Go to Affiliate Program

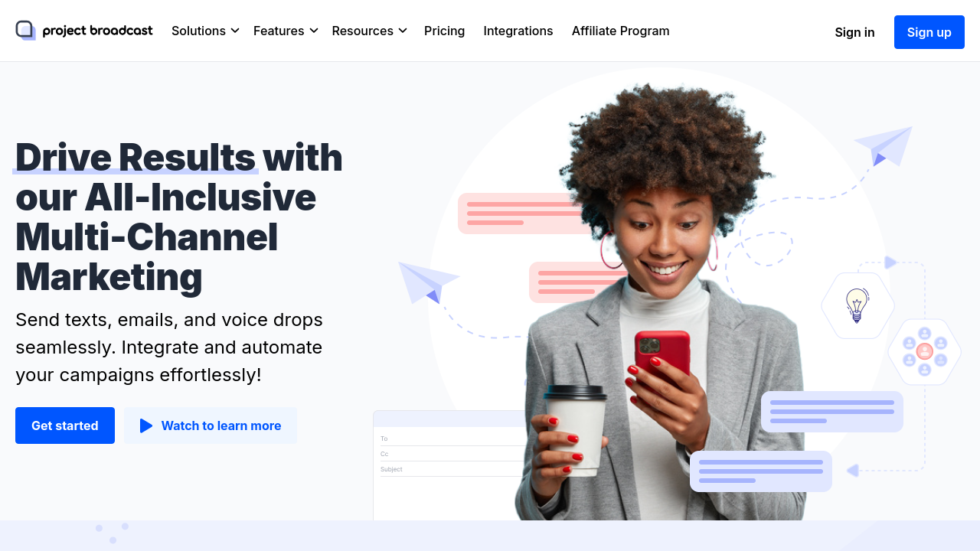point(621,31)
